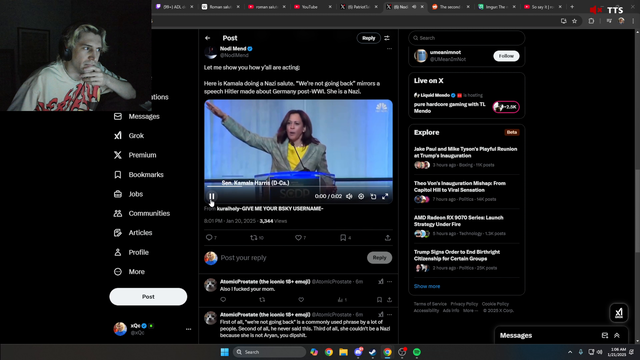
Task: Click the white Post button in sidebar
Action: [148, 297]
